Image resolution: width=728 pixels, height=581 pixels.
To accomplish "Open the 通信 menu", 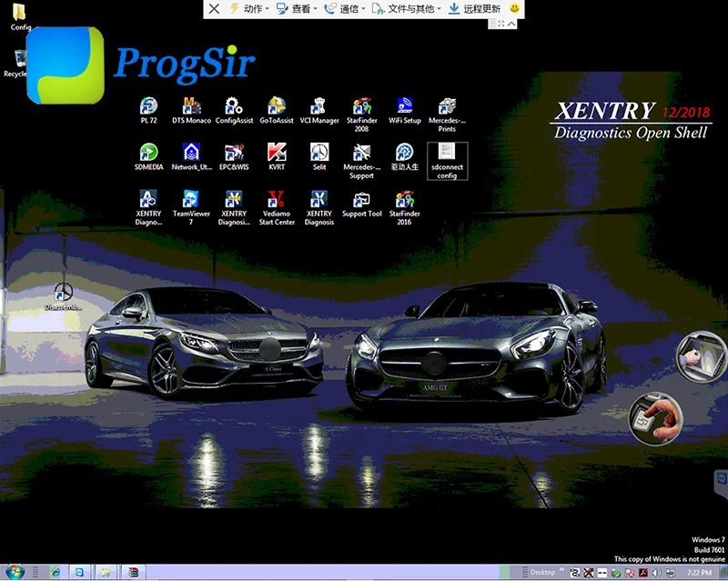I will [x=345, y=8].
